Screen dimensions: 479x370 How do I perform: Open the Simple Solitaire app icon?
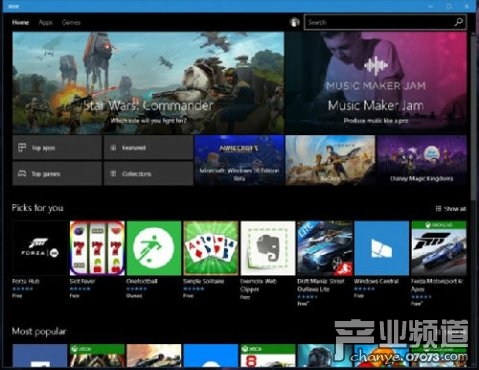211,248
